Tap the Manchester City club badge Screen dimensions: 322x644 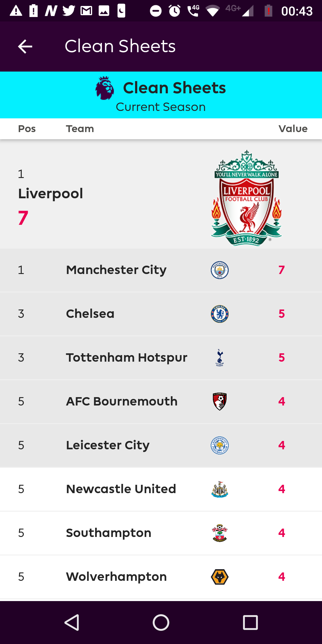pos(220,270)
